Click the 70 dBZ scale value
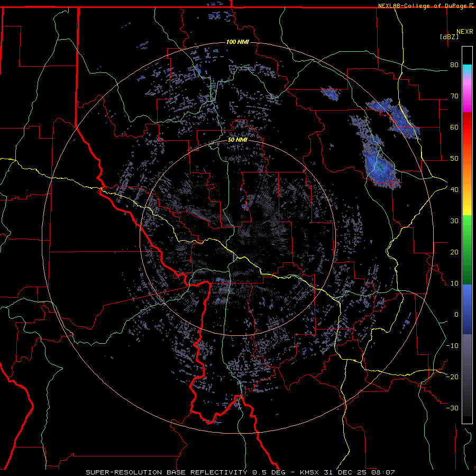Image resolution: width=476 pixels, height=476 pixels. (454, 96)
